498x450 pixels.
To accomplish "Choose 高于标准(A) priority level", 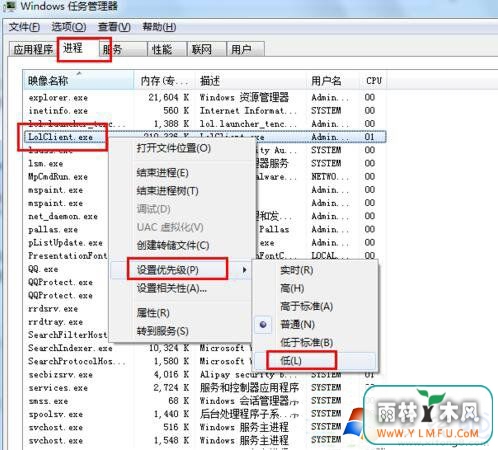I will (307, 306).
